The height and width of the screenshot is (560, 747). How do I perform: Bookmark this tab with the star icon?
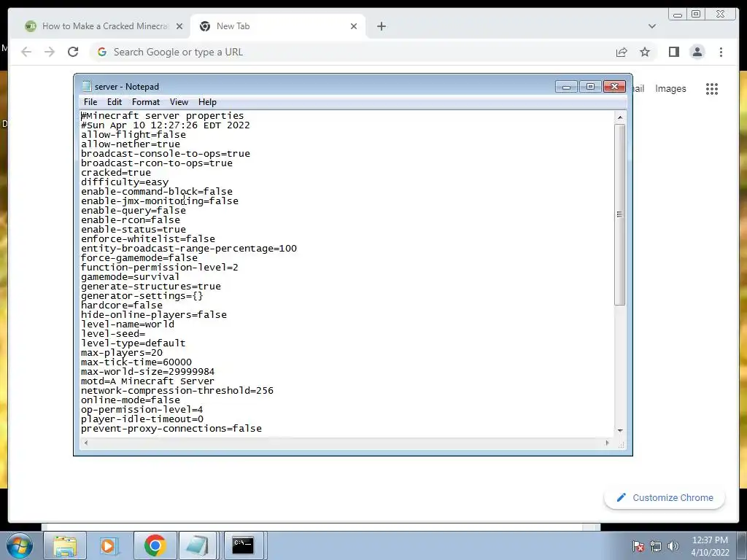click(x=645, y=52)
